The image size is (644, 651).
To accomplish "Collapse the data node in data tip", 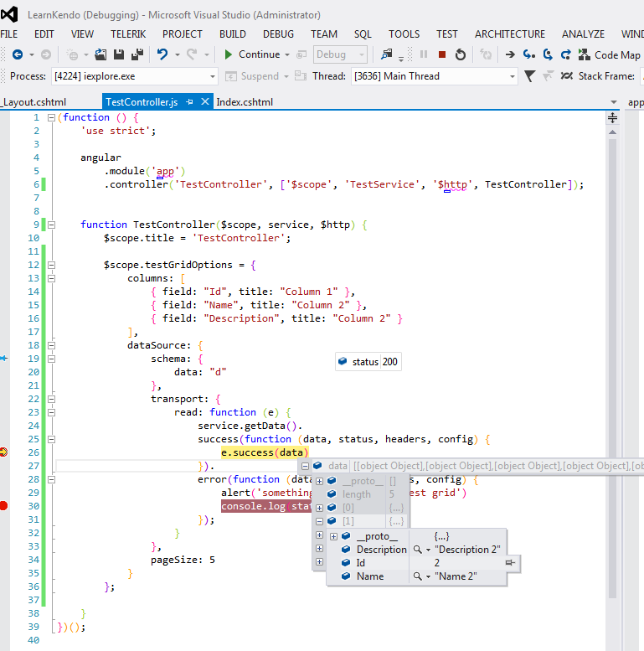I will coord(305,466).
